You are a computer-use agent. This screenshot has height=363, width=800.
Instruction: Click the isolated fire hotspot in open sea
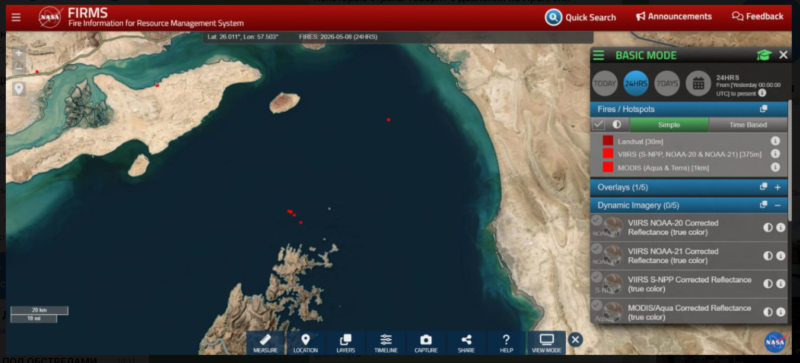pyautogui.click(x=388, y=119)
